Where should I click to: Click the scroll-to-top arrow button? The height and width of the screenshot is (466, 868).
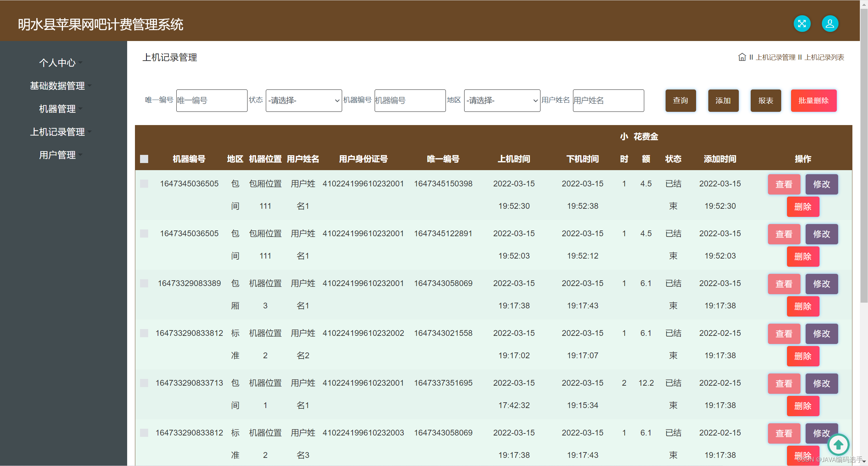pos(838,444)
